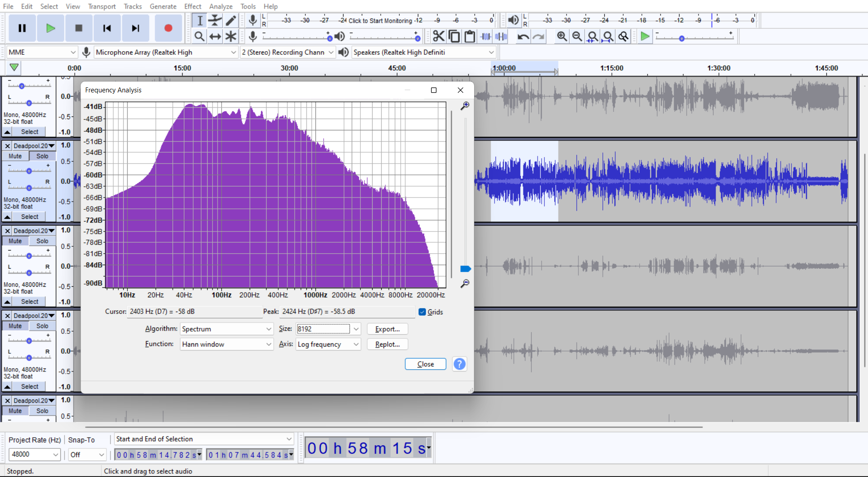Image resolution: width=868 pixels, height=477 pixels.
Task: Open Frequency Analysis help button
Action: pyautogui.click(x=459, y=364)
